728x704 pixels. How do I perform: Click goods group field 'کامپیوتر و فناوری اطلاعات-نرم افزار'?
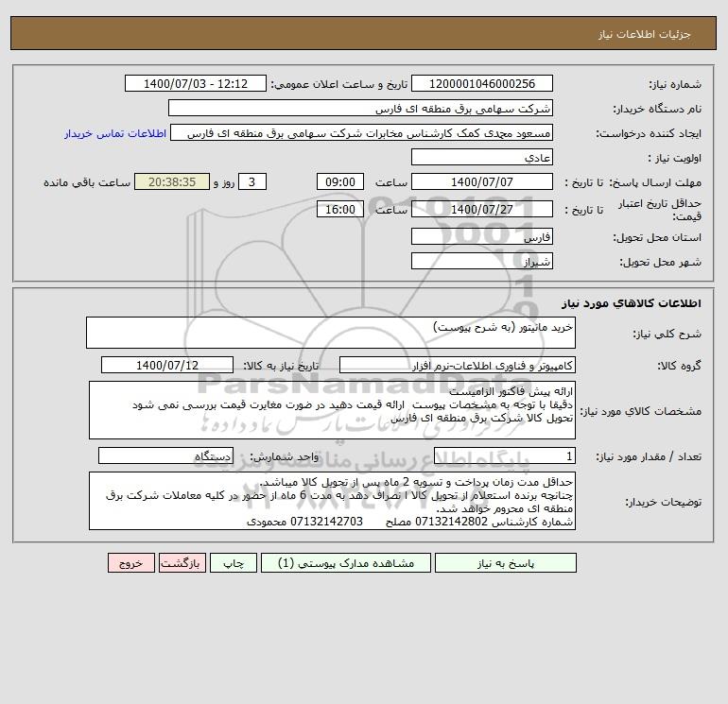click(x=458, y=365)
